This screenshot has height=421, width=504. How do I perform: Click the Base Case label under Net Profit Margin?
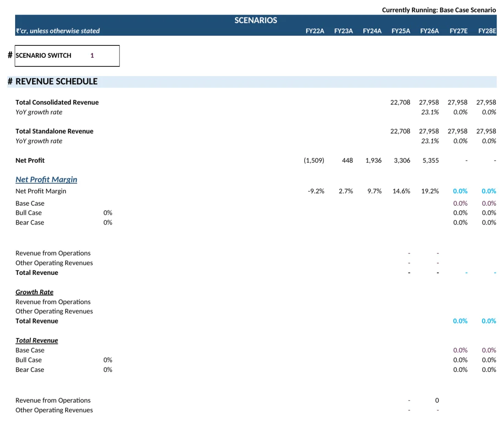click(30, 203)
